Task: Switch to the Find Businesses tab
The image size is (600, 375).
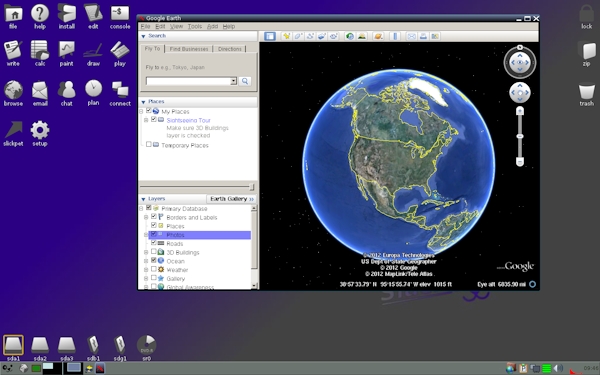Action: pos(189,49)
